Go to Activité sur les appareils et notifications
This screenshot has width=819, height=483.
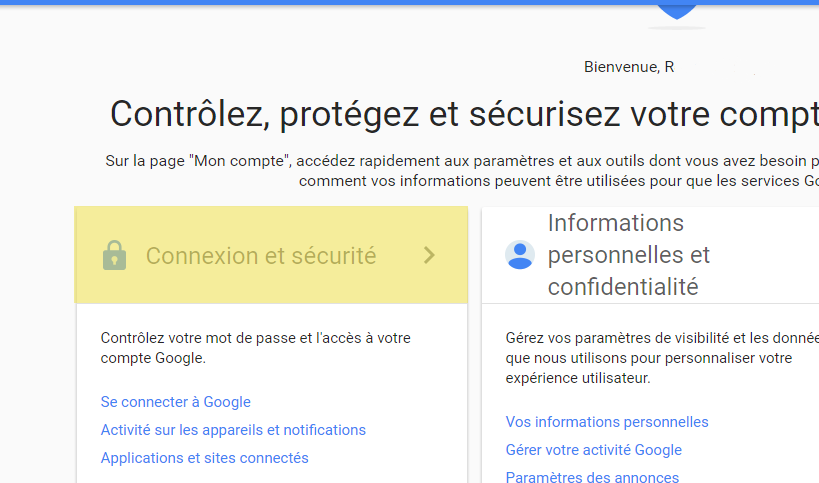coord(233,430)
